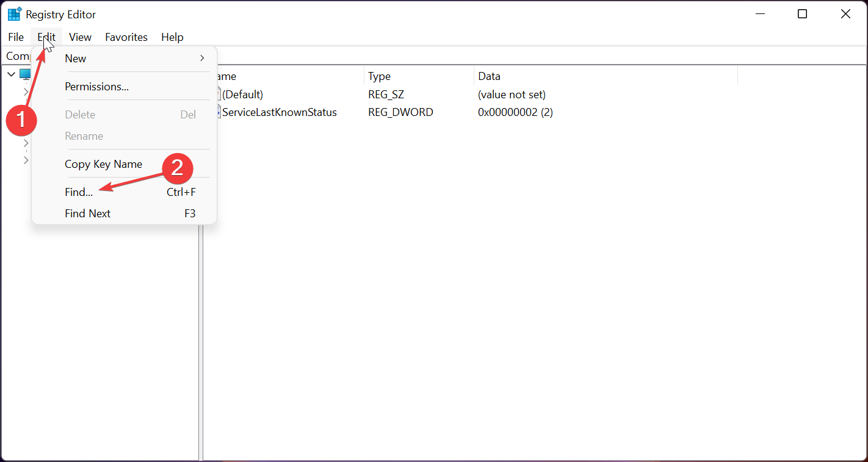The height and width of the screenshot is (462, 868).
Task: Select the ServiceLastKnownStatus value
Action: 279,112
